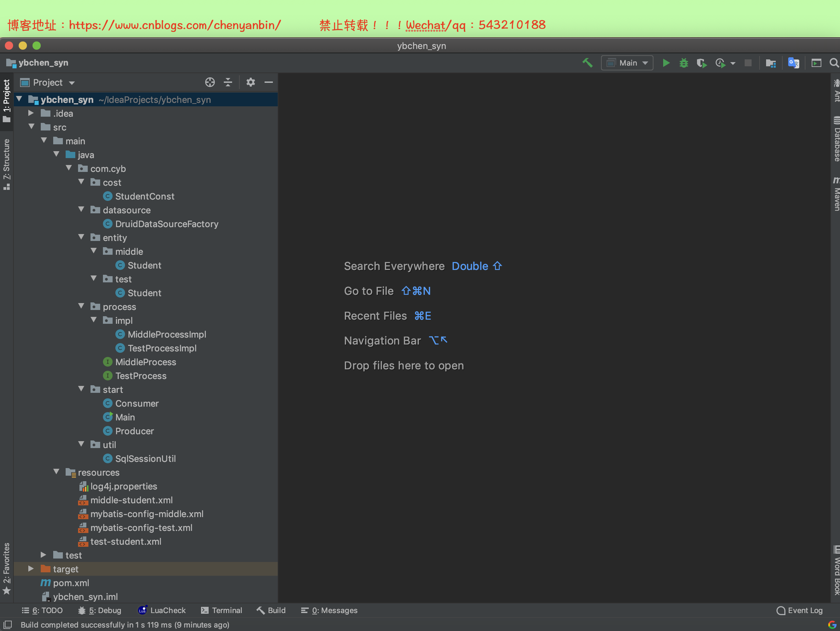Open the 2: Favorites side tab
840x631 pixels.
pyautogui.click(x=7, y=569)
